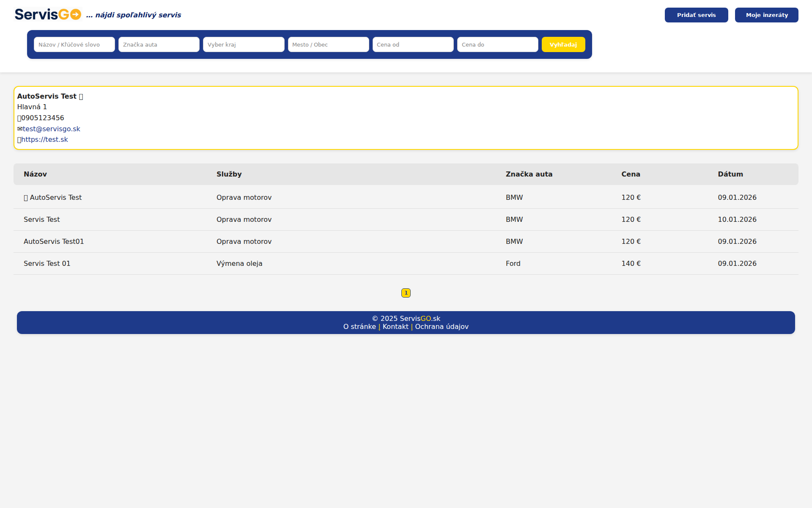Open the Vyber kraj dropdown
Screen dimensions: 812x508
[244, 44]
